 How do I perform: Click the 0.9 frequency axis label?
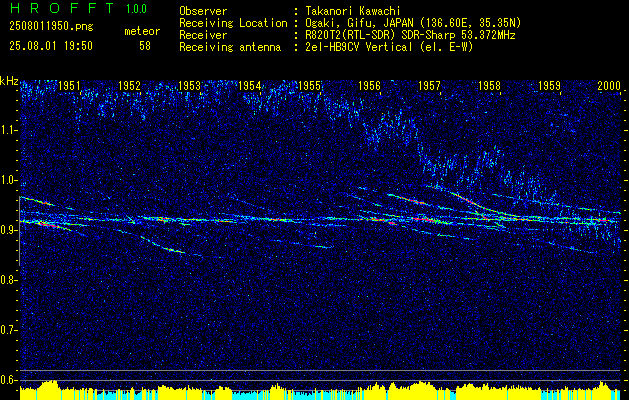(9, 230)
